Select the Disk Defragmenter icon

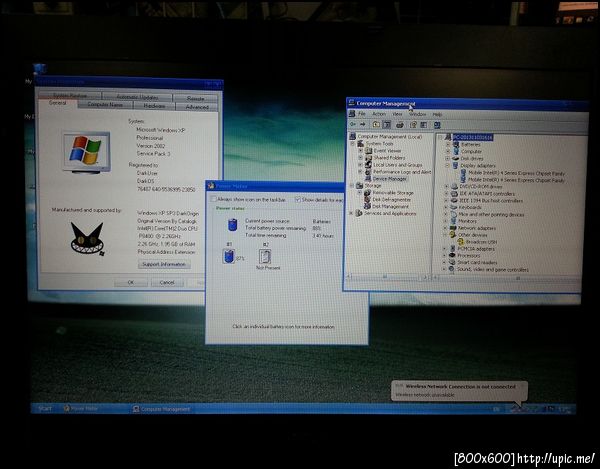367,199
